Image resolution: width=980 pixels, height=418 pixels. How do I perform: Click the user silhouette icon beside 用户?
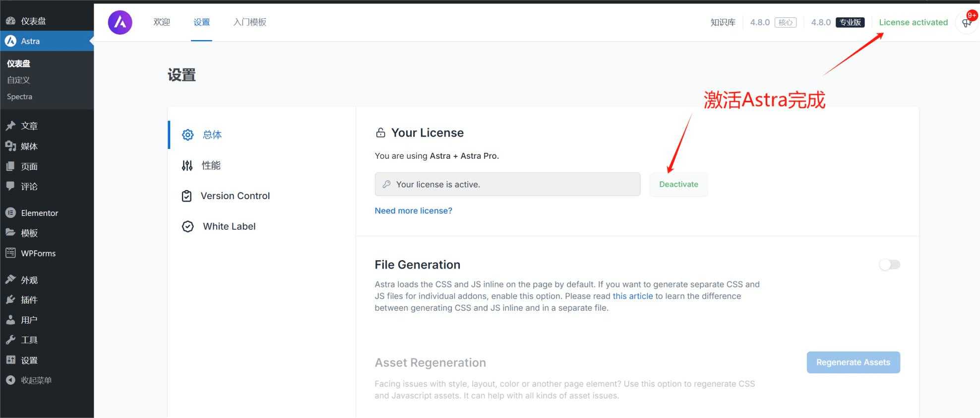tap(10, 320)
